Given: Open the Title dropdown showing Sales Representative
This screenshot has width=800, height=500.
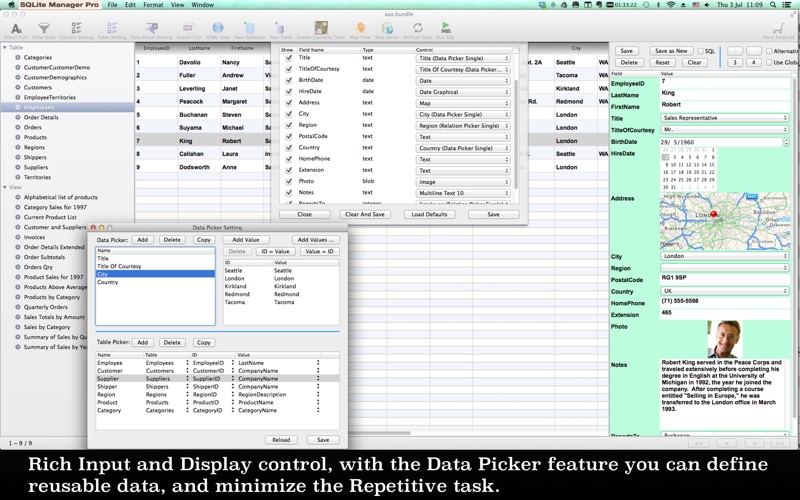Looking at the screenshot, I should click(724, 118).
